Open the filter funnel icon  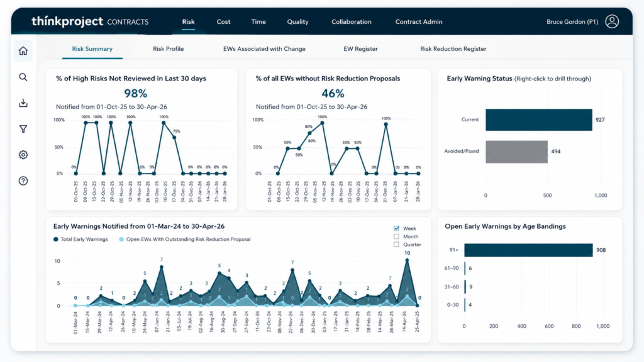[23, 129]
